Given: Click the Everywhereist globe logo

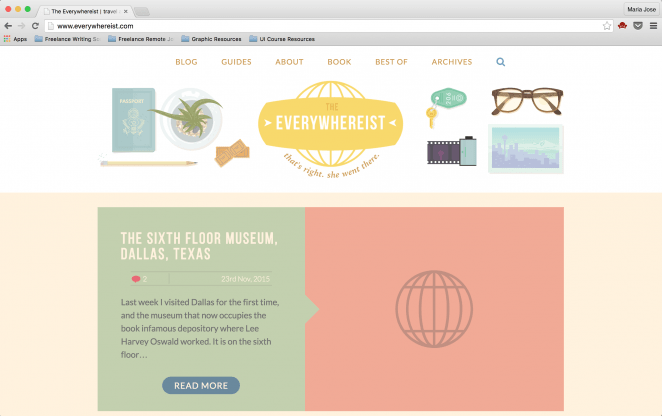Looking at the screenshot, I should click(x=331, y=127).
